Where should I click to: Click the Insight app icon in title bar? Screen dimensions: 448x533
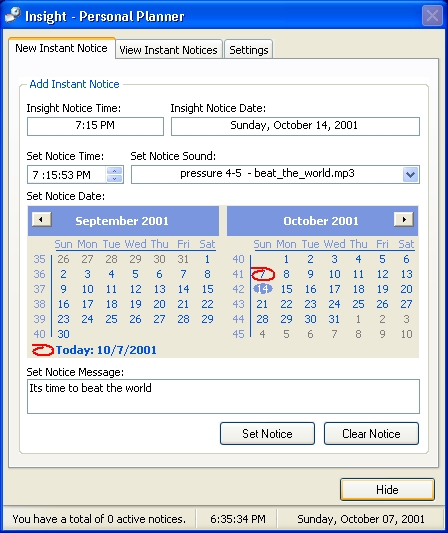pos(13,16)
